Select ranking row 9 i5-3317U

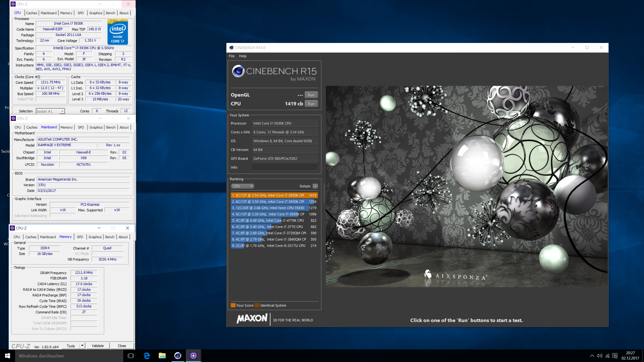(274, 246)
